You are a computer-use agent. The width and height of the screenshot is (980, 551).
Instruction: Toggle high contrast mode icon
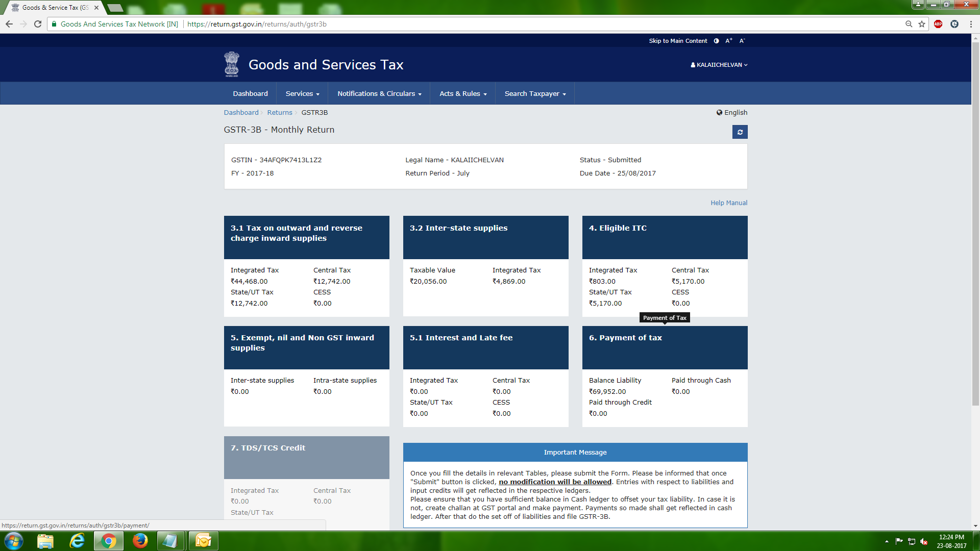click(x=716, y=41)
